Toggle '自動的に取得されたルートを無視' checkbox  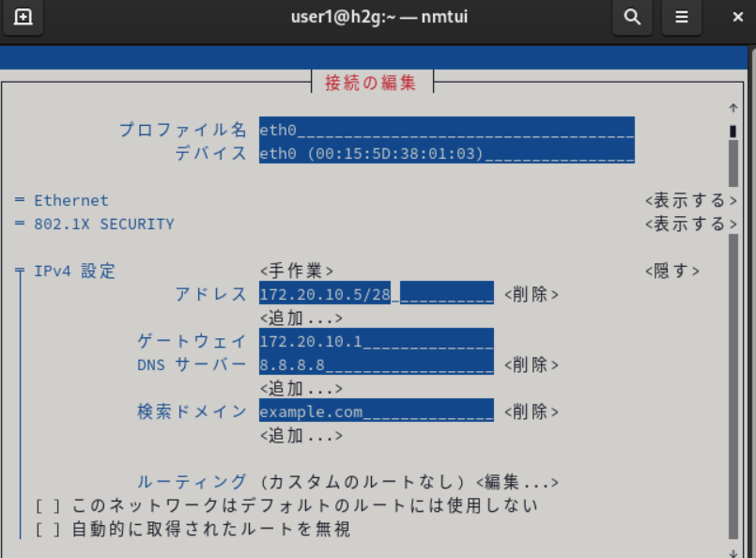pyautogui.click(x=48, y=530)
